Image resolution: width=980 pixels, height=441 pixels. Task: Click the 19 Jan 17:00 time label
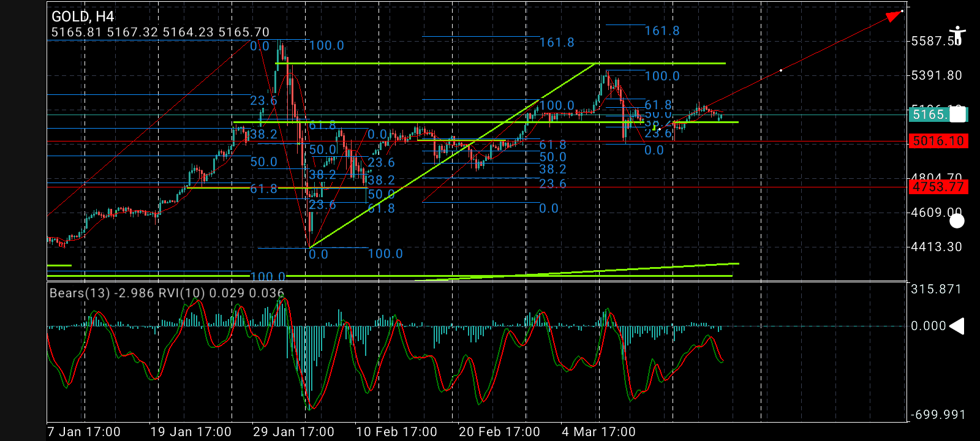tap(190, 432)
